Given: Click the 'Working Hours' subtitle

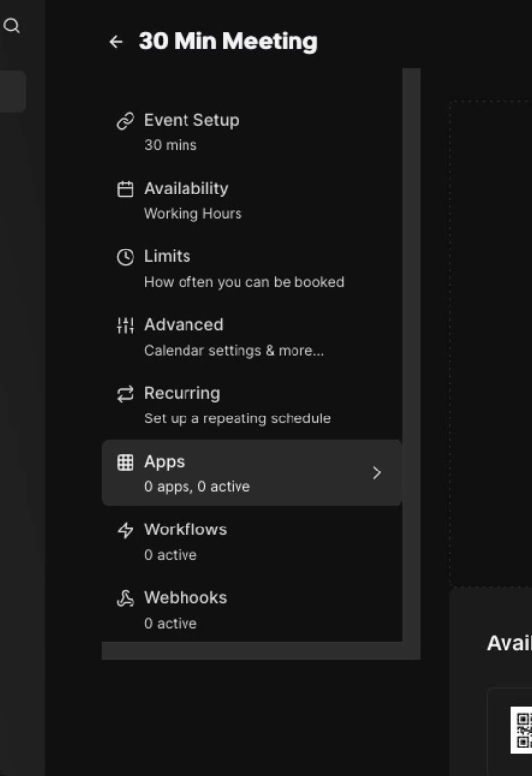Looking at the screenshot, I should pos(193,214).
